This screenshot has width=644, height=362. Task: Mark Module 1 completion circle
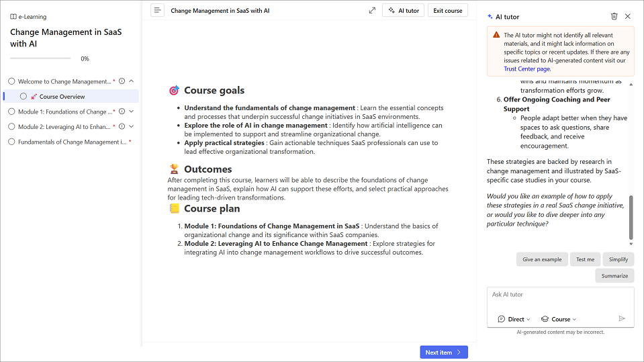point(11,111)
